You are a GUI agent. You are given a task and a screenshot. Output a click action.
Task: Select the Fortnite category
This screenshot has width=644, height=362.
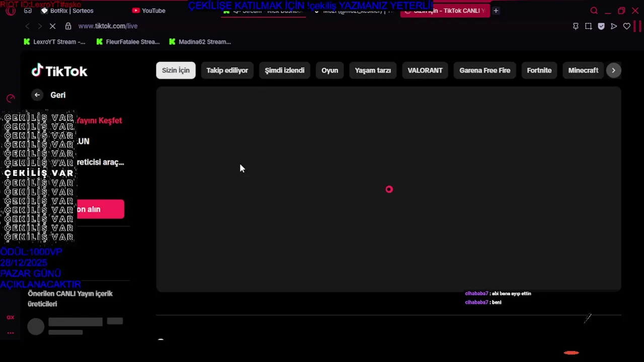pos(539,70)
